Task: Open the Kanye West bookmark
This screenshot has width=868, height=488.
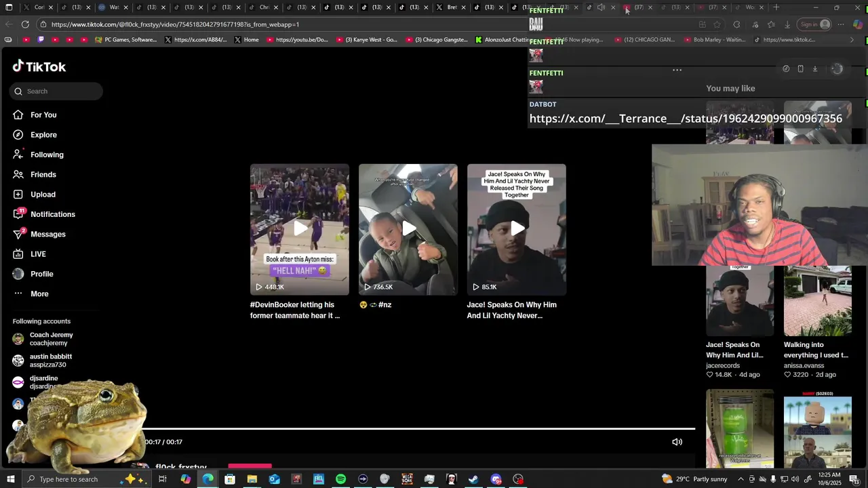Action: pos(367,39)
